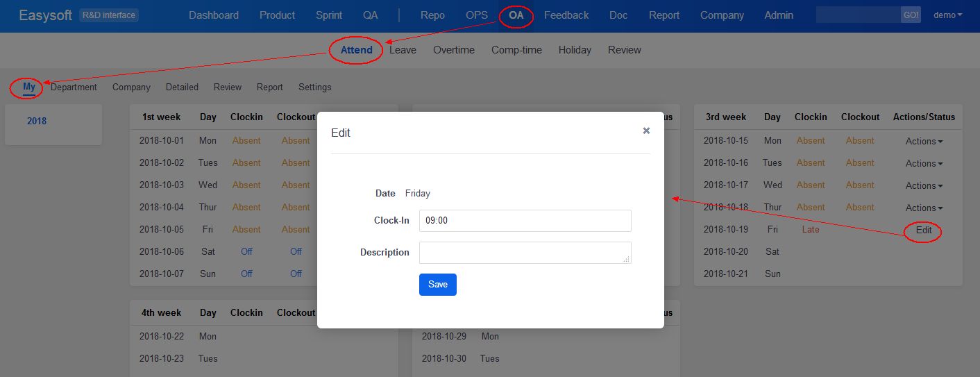Click the Description text area
Image resolution: width=980 pixels, height=377 pixels.
(x=525, y=253)
